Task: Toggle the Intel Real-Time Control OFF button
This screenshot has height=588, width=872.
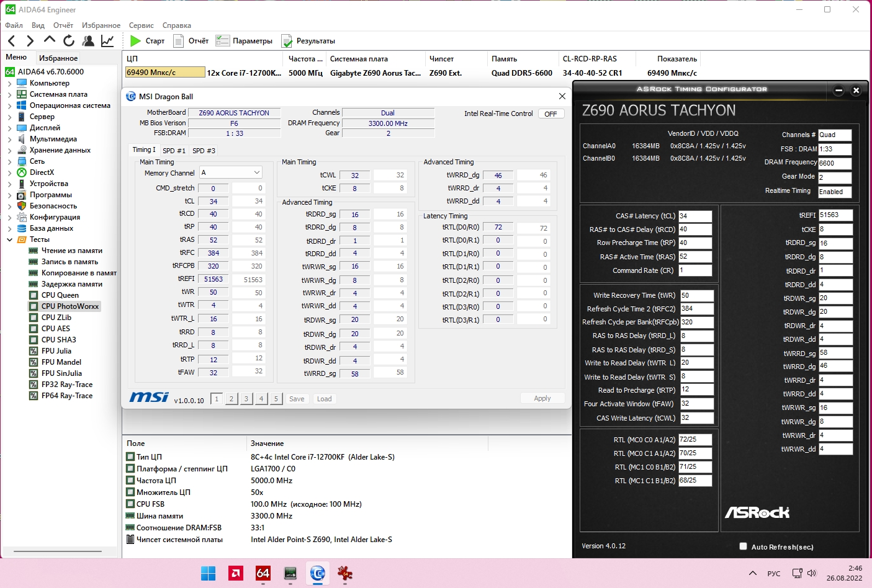Action: [551, 114]
